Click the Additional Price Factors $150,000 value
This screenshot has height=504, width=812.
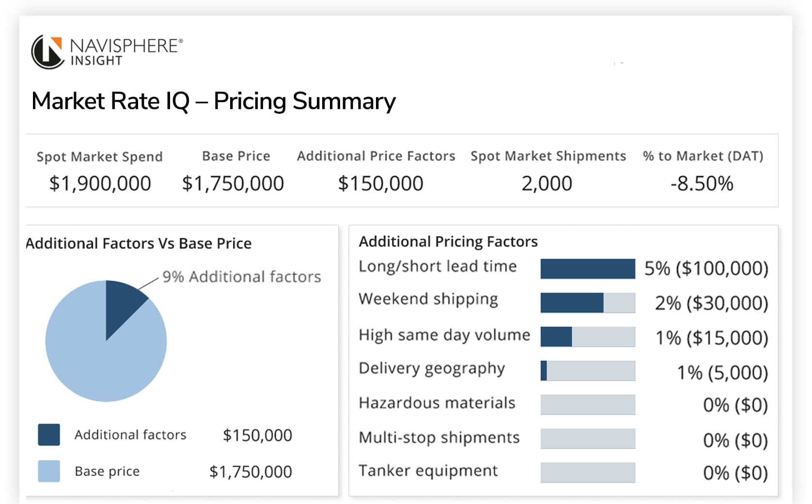point(380,183)
